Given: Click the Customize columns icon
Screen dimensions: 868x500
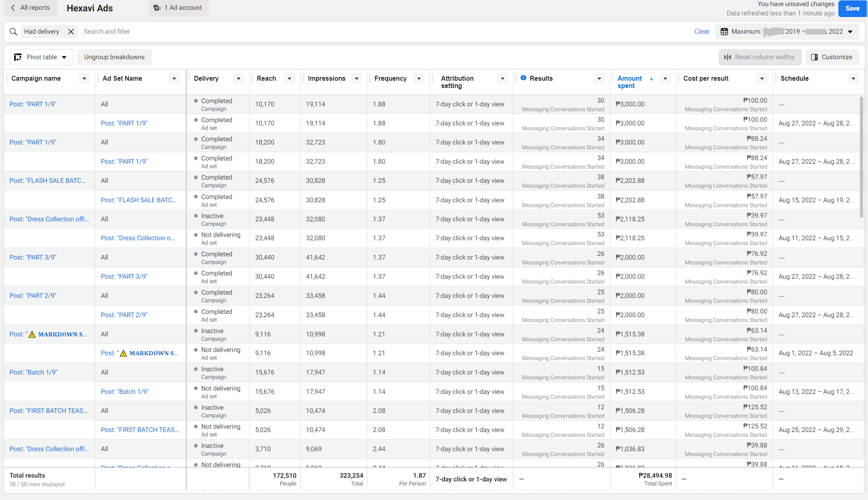Looking at the screenshot, I should point(814,57).
